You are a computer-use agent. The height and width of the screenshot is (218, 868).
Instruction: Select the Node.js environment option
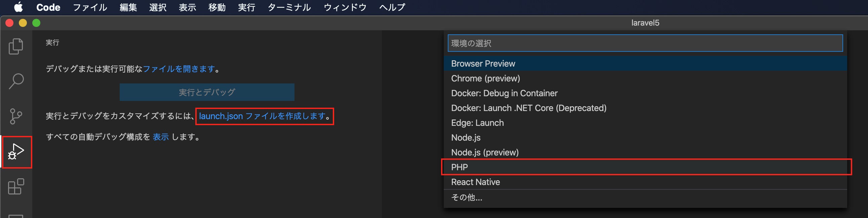point(645,138)
